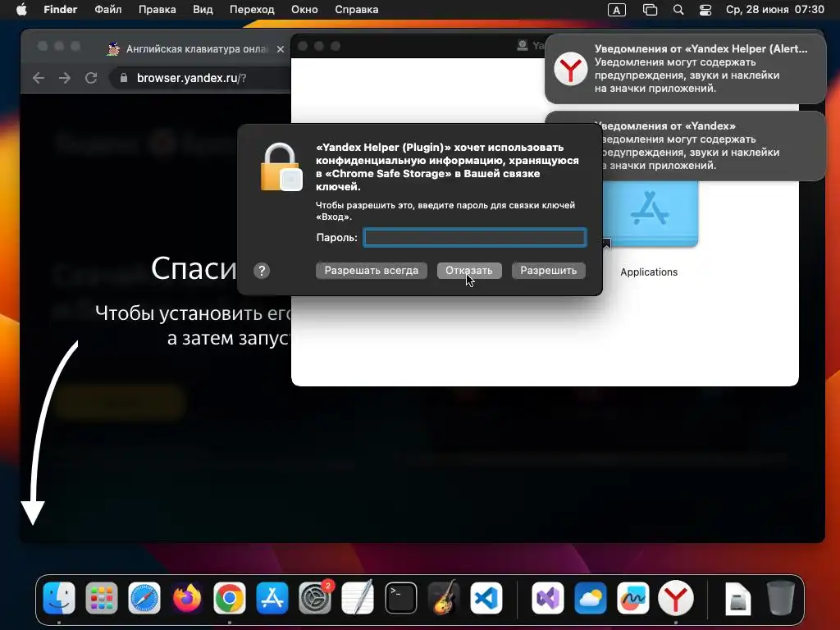The width and height of the screenshot is (840, 630).
Task: Open Stage Manager windows icon in menu bar
Action: coord(650,10)
